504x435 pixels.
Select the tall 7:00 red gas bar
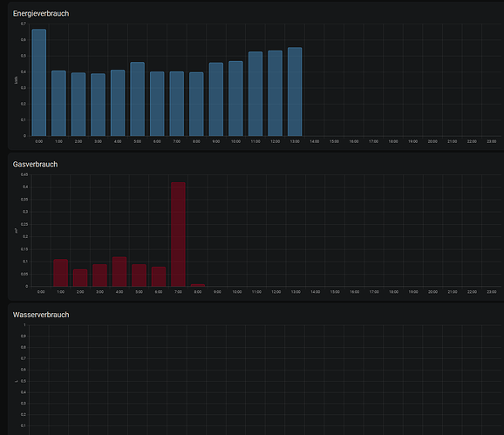[x=178, y=234]
